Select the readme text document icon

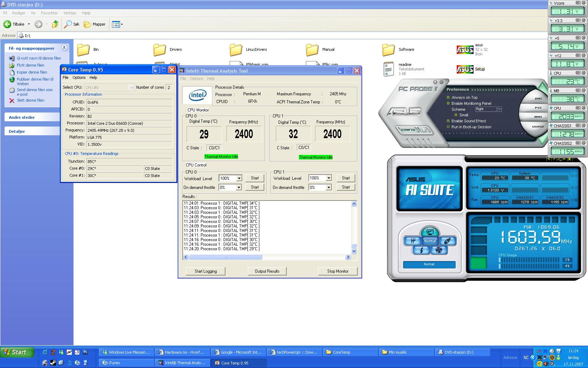click(x=388, y=69)
